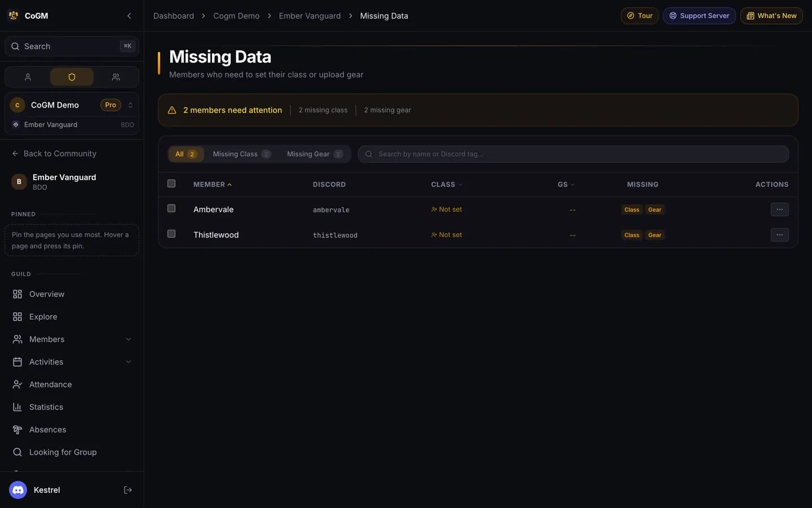812x508 pixels.
Task: Click the Back to Community arrow
Action: coord(15,154)
